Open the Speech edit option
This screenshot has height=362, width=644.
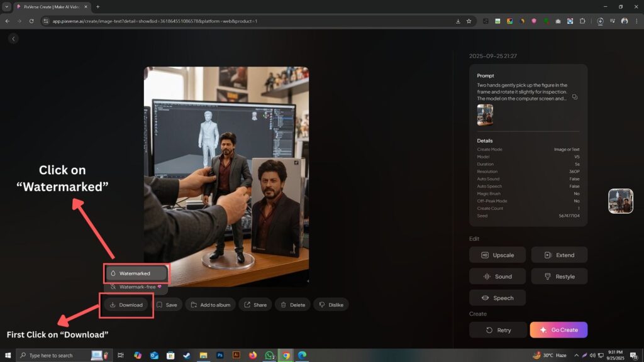497,298
